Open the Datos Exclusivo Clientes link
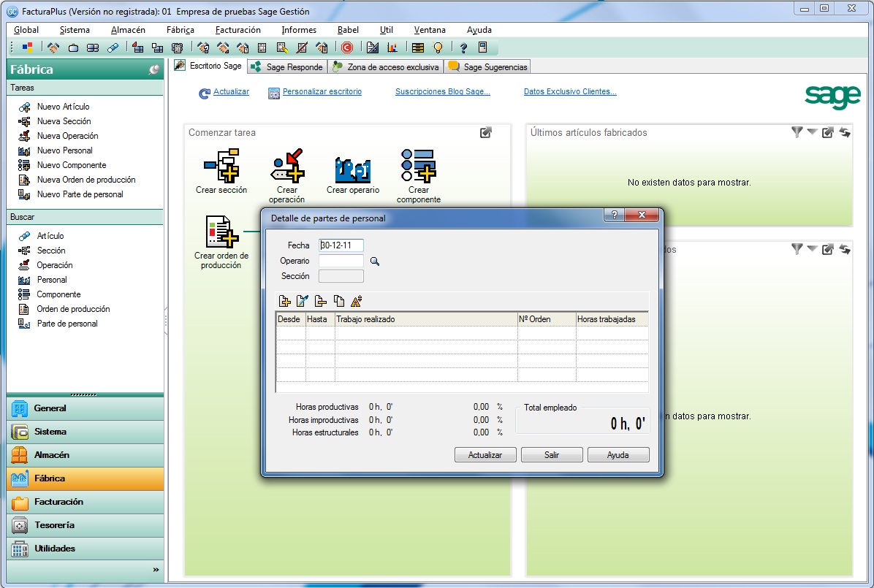874x588 pixels. 570,91
